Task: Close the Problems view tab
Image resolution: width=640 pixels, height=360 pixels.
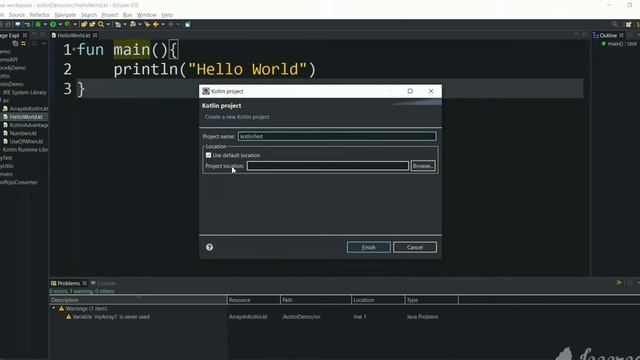Action: pos(84,283)
